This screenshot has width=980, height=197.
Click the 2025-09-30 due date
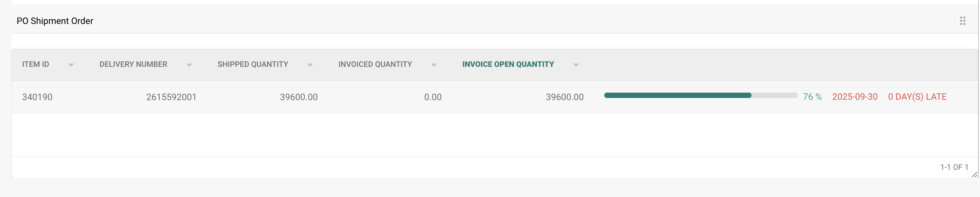855,97
